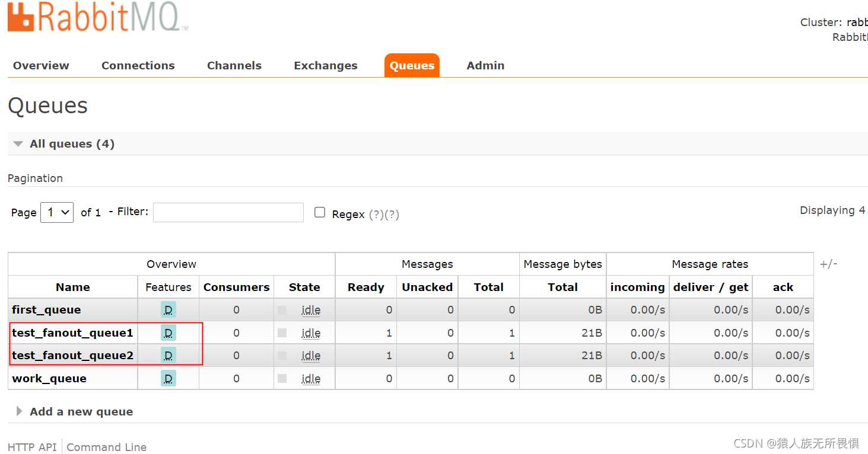The width and height of the screenshot is (868, 454).
Task: Open the first_queue queue link
Action: tap(46, 310)
